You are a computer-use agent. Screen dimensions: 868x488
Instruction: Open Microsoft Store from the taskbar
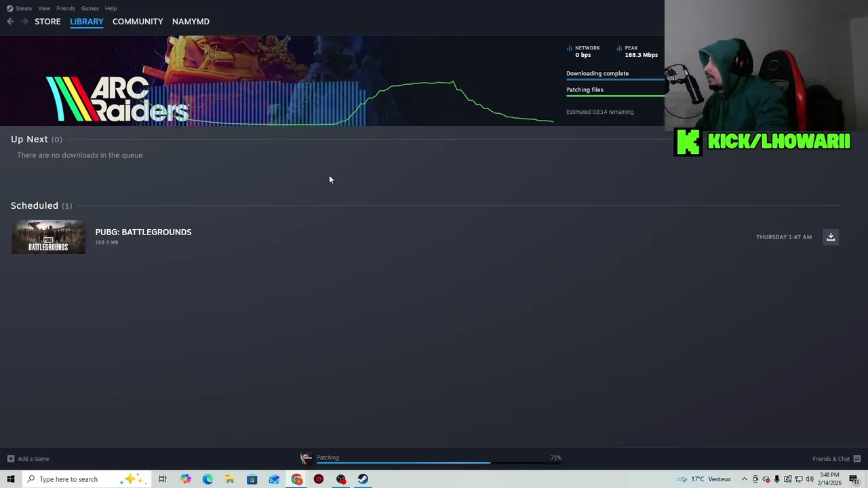coord(252,479)
